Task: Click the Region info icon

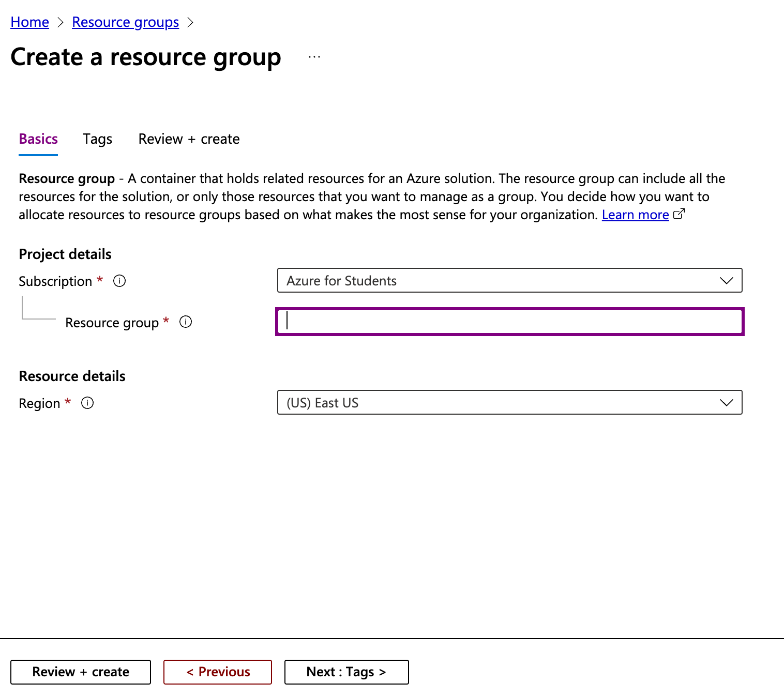Action: [x=88, y=403]
